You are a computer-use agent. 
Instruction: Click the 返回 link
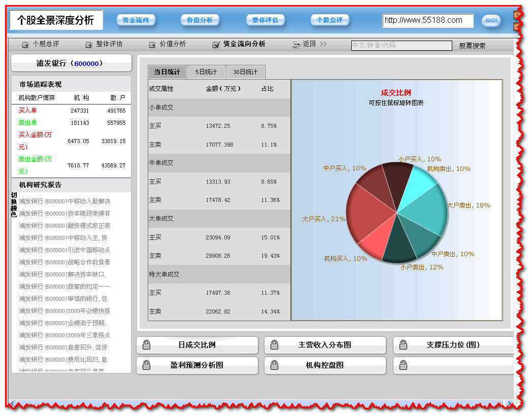(x=309, y=44)
